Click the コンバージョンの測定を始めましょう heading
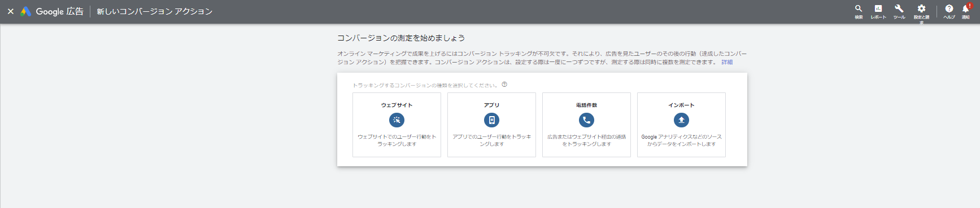980x208 pixels. (401, 38)
